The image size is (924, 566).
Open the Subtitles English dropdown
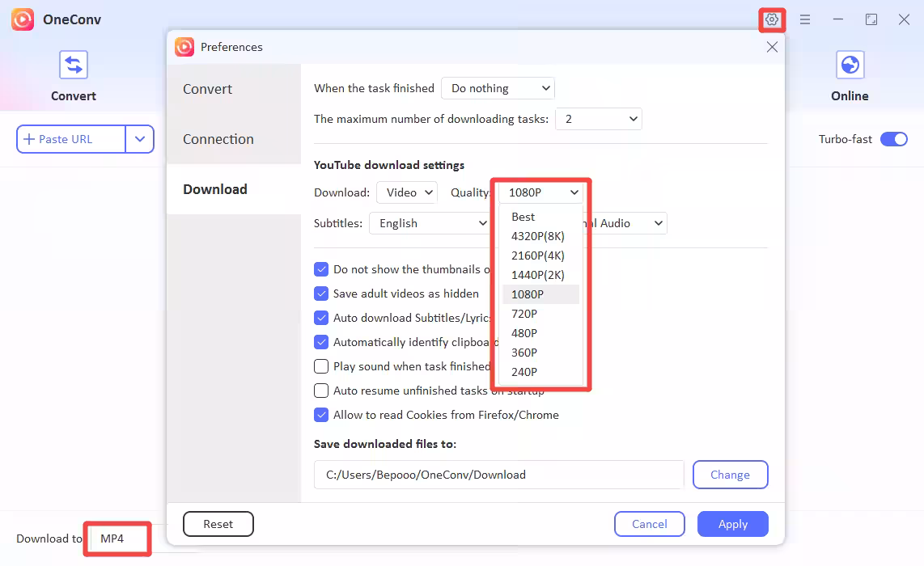429,223
